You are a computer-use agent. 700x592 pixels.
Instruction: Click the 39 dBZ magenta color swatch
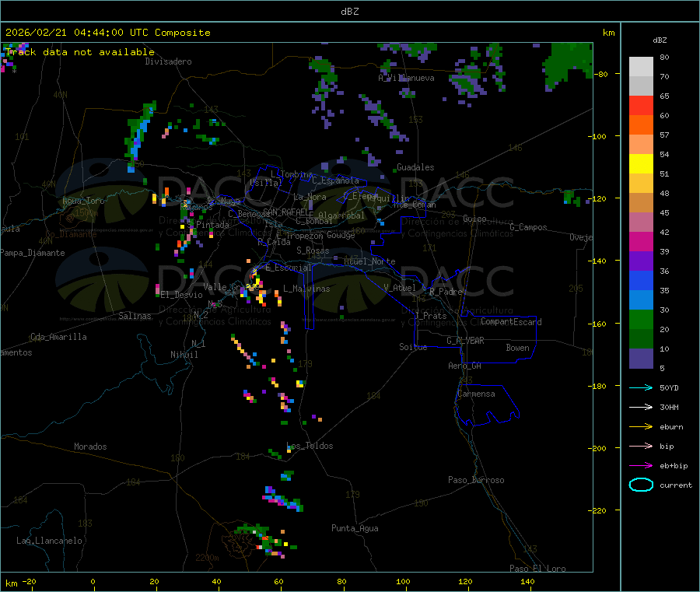pos(641,241)
